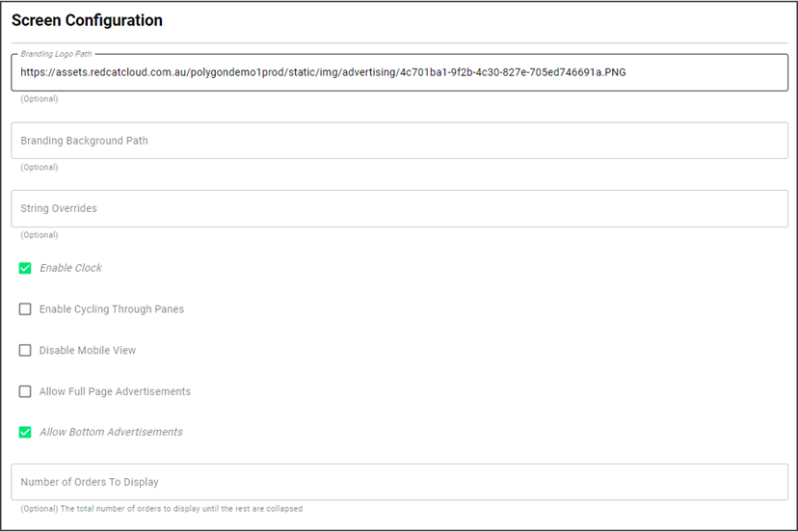Click (Optional) hint under Branding Background Path

40,168
